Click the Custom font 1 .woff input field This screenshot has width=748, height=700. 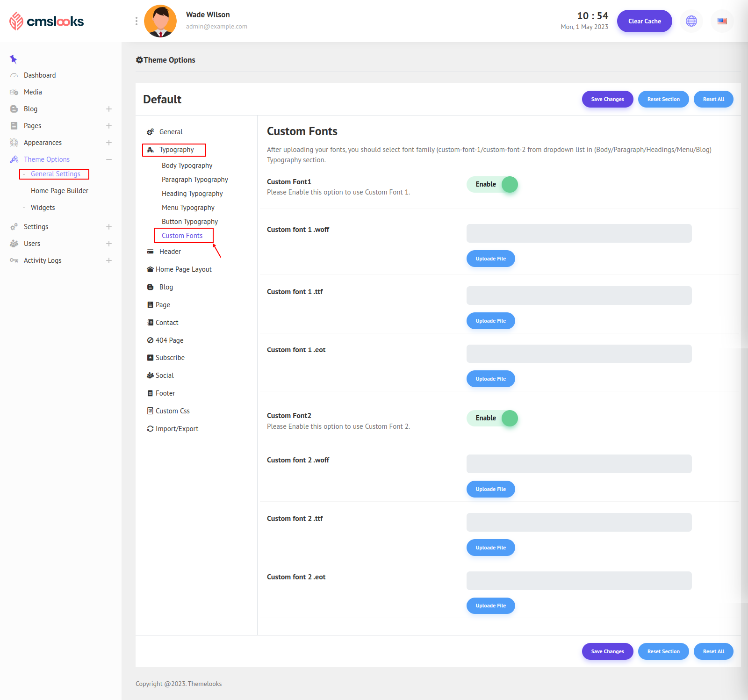point(579,233)
